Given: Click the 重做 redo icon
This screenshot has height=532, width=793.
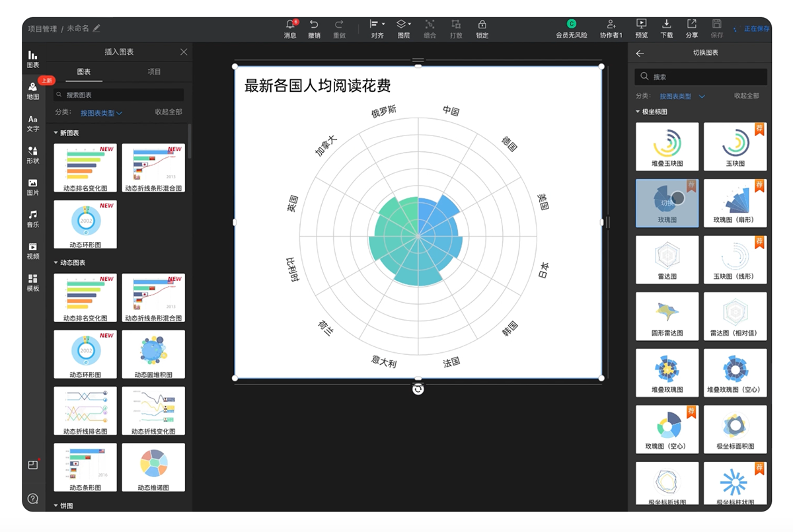Looking at the screenshot, I should pos(339,28).
